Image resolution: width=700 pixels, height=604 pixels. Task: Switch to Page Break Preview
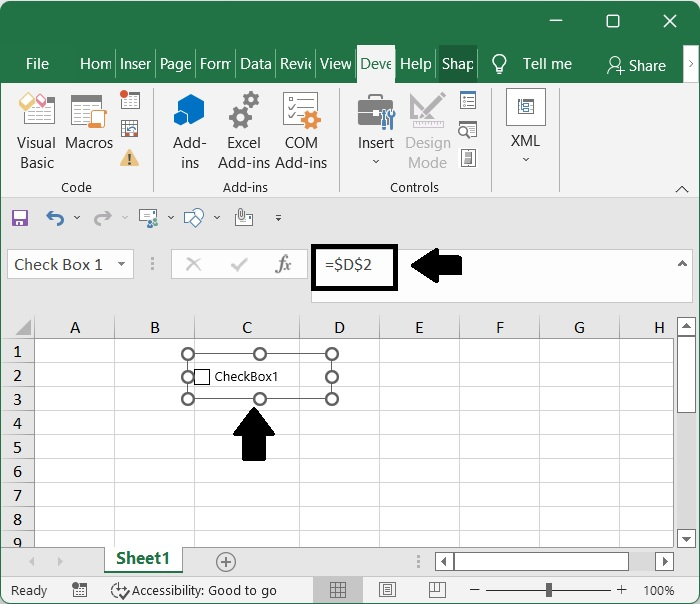[x=437, y=590]
